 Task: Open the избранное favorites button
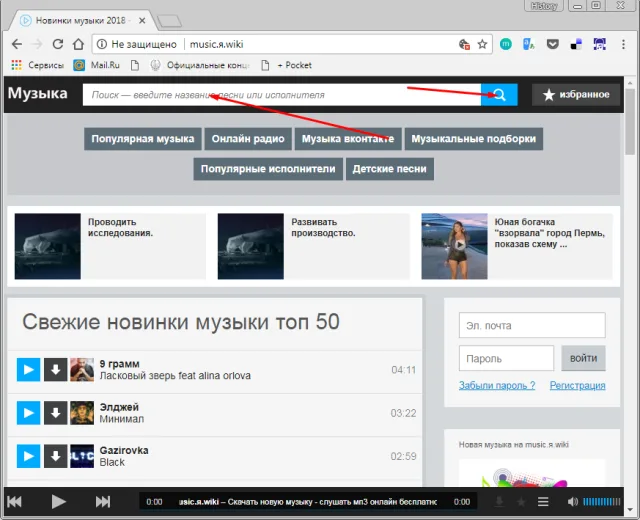click(576, 95)
